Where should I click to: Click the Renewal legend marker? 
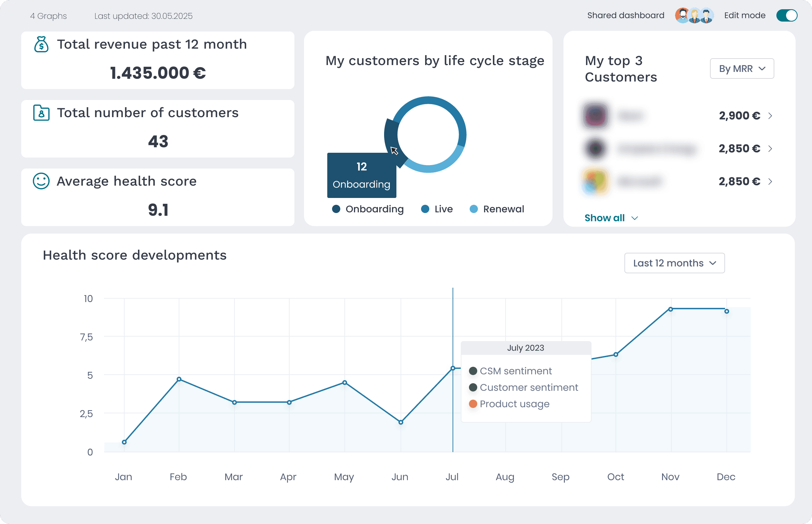pyautogui.click(x=474, y=209)
